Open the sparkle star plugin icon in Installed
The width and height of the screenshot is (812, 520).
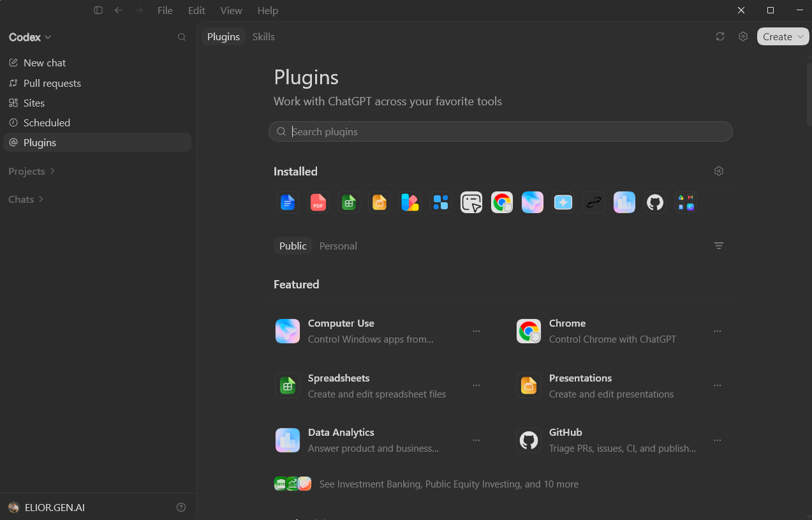click(x=563, y=203)
